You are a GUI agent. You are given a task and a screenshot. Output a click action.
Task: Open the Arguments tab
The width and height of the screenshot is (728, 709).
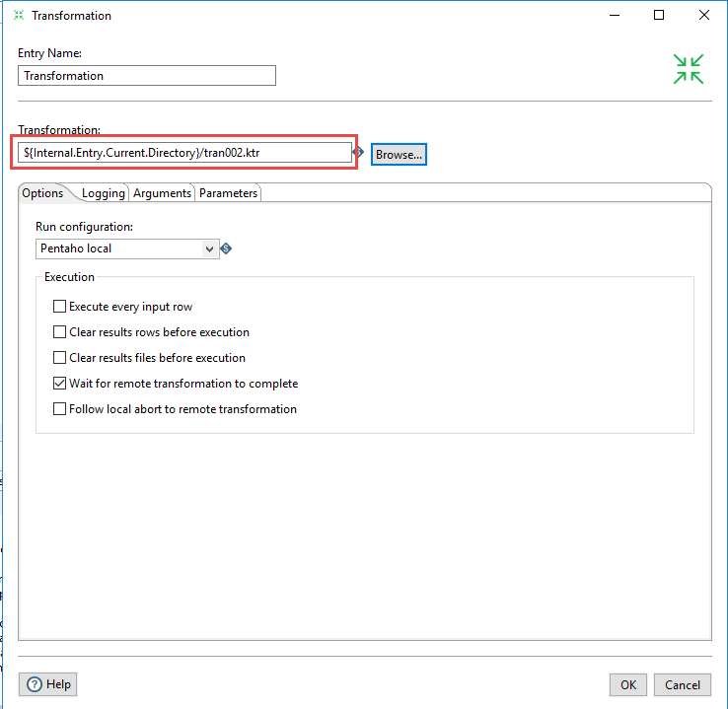coord(162,193)
